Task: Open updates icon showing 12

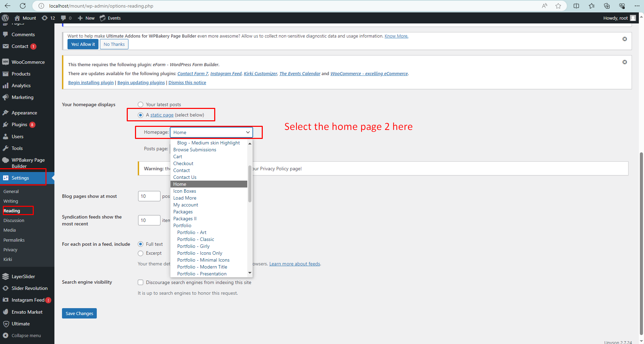Action: click(45, 18)
